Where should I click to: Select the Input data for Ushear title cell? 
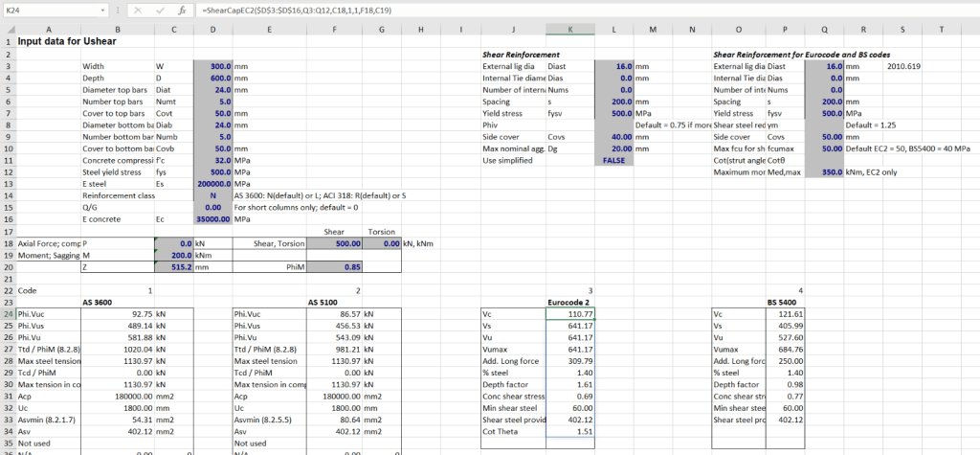click(x=67, y=42)
